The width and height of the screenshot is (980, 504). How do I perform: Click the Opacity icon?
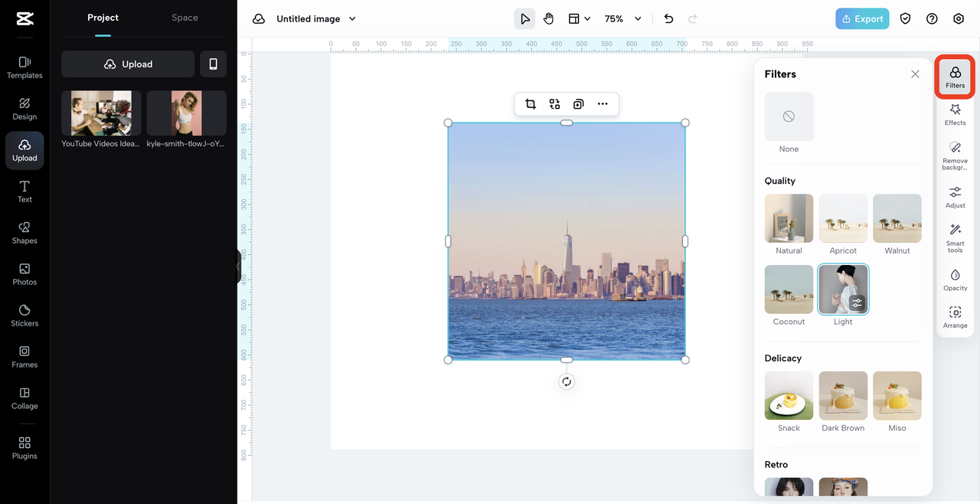[x=955, y=280]
